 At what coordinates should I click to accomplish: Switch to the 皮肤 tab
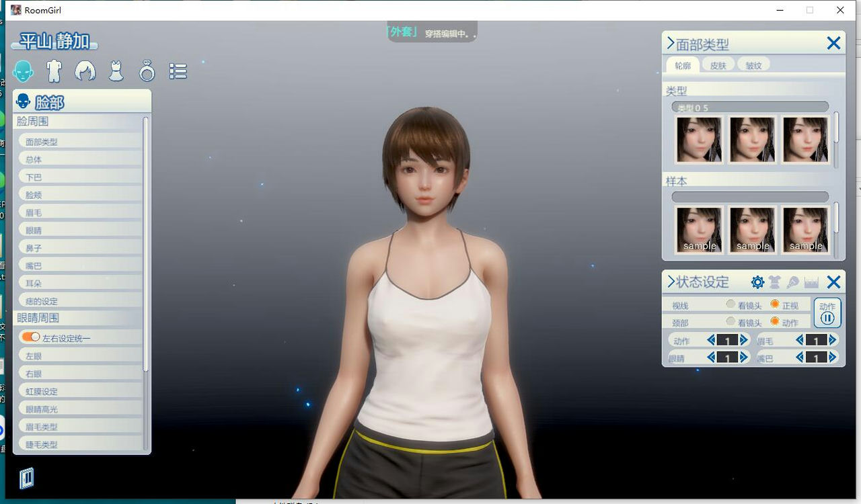718,65
